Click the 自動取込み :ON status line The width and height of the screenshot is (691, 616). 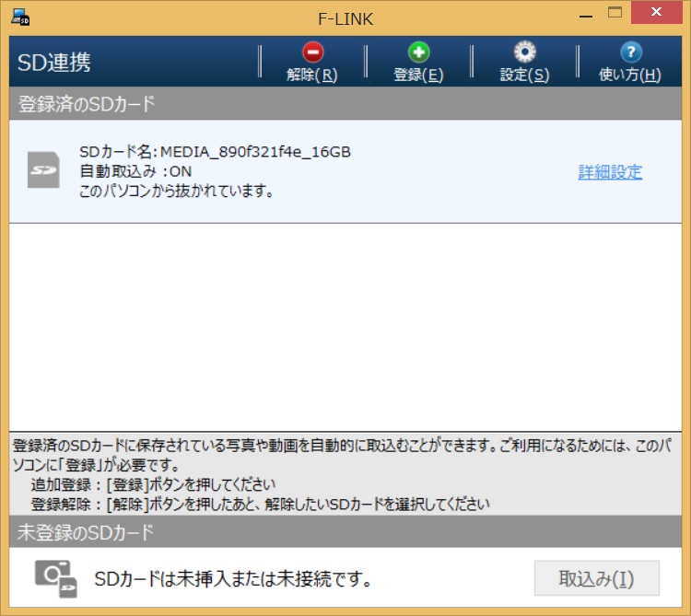135,171
